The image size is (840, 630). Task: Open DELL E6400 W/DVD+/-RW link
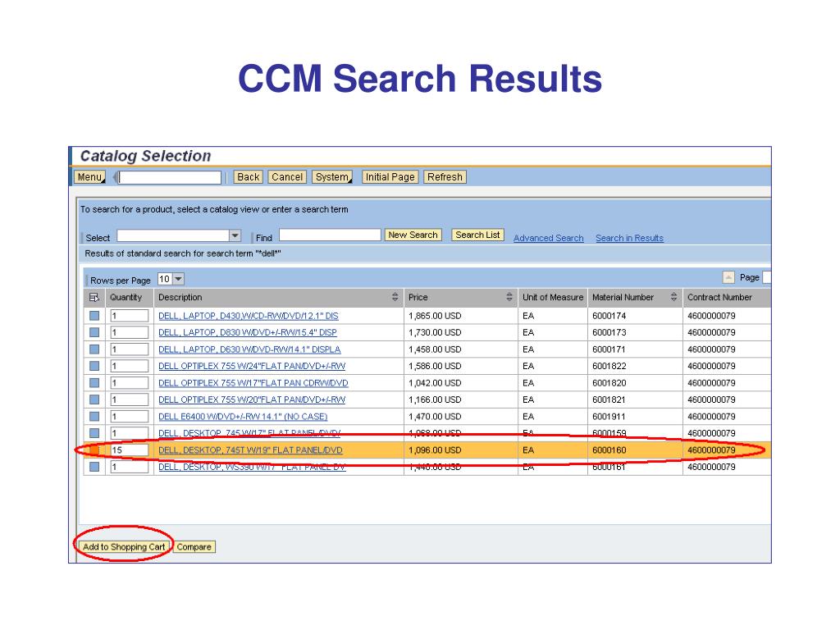pos(243,416)
